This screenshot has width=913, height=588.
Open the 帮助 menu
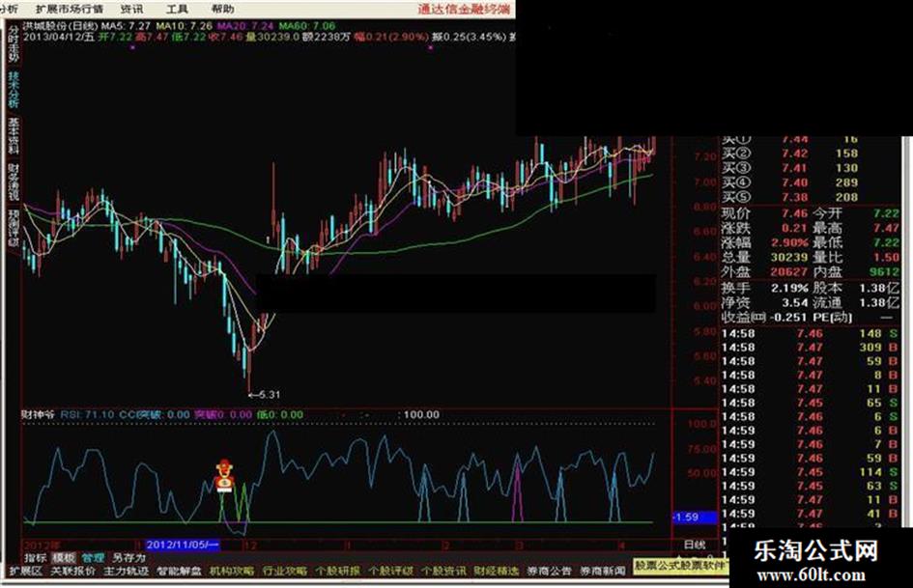point(222,9)
